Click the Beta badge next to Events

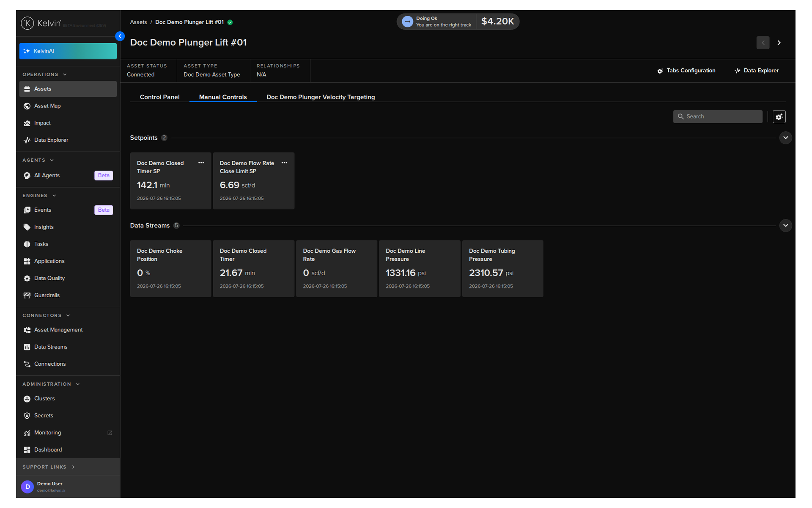pos(104,210)
